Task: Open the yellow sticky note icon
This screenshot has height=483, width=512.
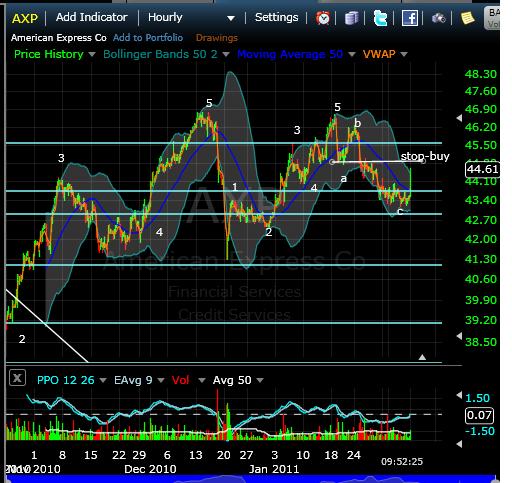Action: [467, 18]
